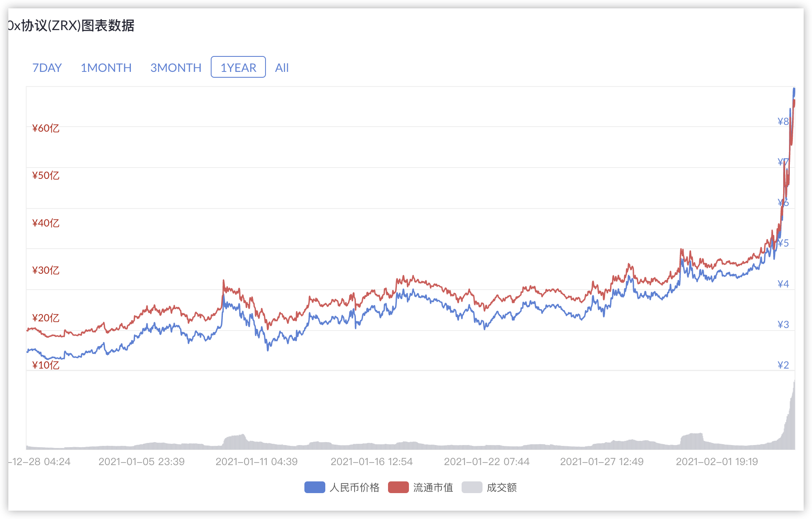
Task: Click the ¥8 right axis label
Action: pyautogui.click(x=784, y=122)
